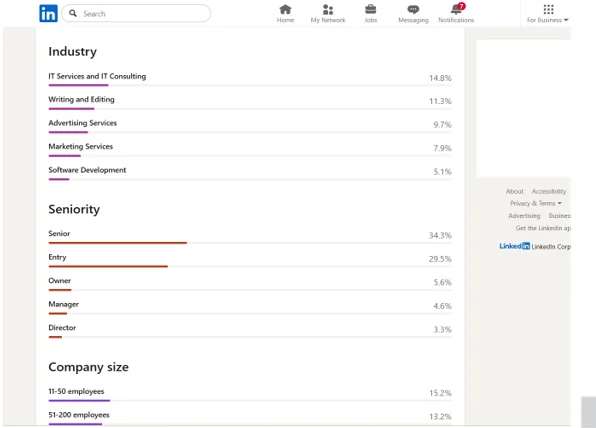This screenshot has height=428, width=596.
Task: Click the Owner seniority row label
Action: (x=59, y=281)
